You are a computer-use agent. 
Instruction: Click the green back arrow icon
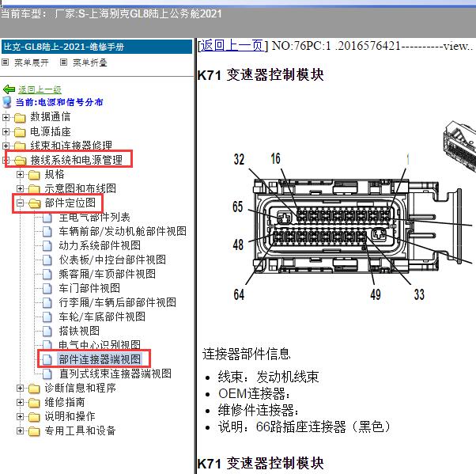tap(9, 89)
